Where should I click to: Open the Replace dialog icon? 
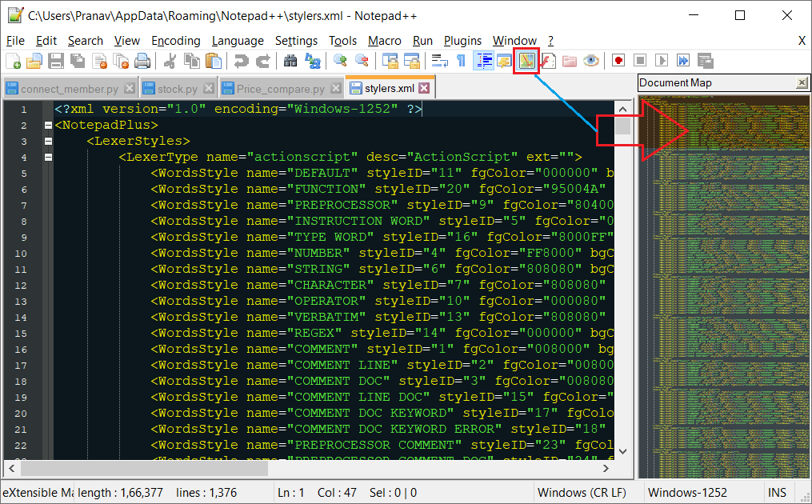pyautogui.click(x=312, y=61)
